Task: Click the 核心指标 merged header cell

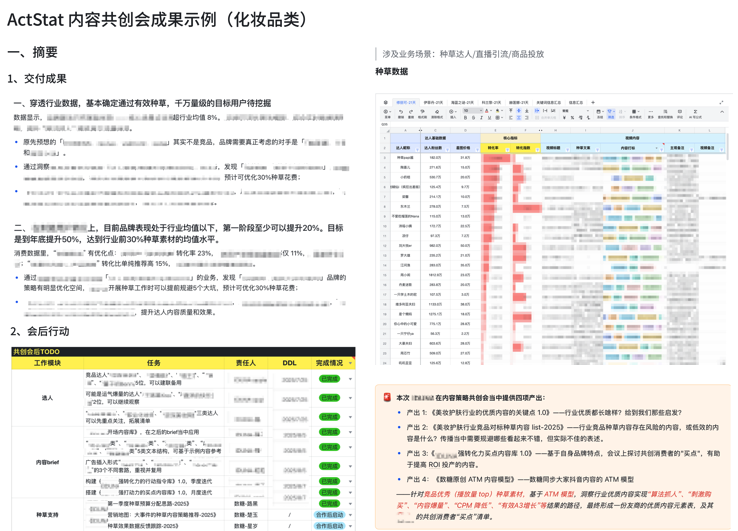Action: [510, 138]
